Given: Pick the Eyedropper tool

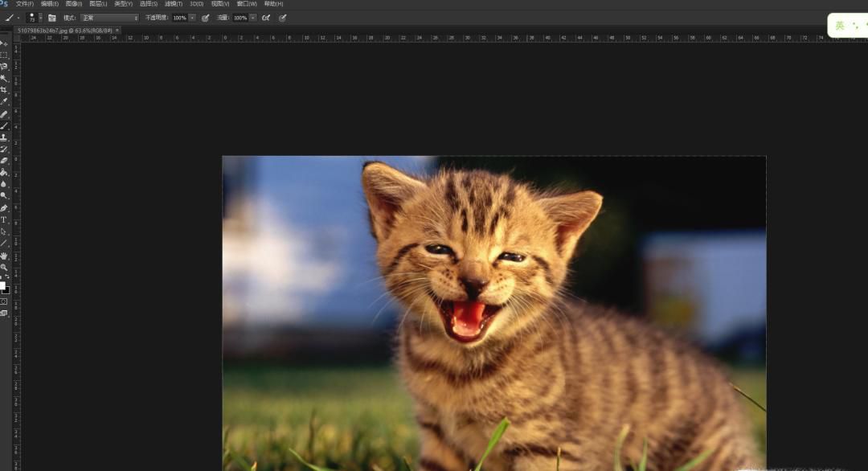Looking at the screenshot, I should (x=4, y=101).
